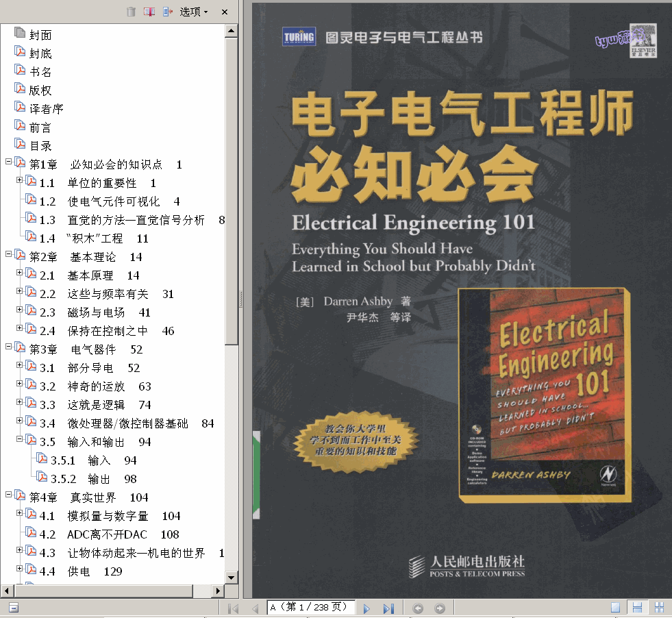This screenshot has width=672, height=618.
Task: Expand the 4.3 让物体动起来 node
Action: [x=19, y=550]
